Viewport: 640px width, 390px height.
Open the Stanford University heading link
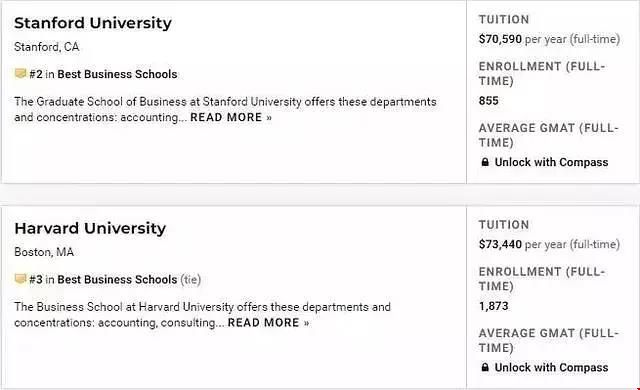(x=93, y=23)
